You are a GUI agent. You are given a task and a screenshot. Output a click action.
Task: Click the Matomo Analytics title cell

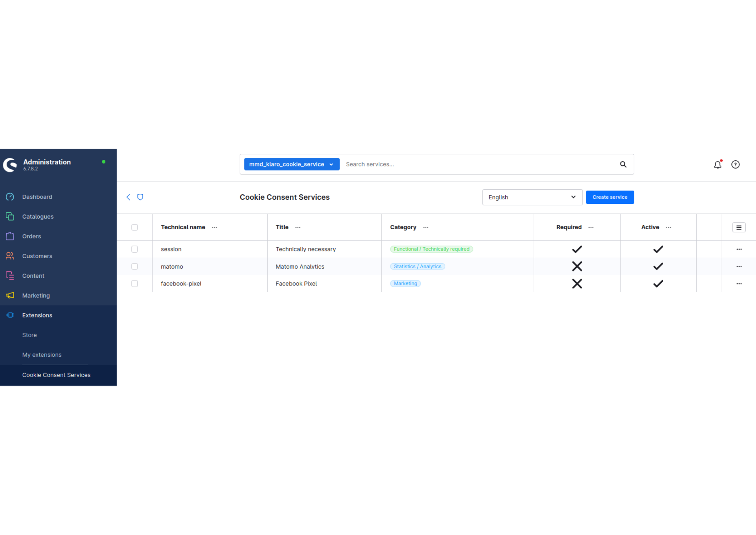300,267
